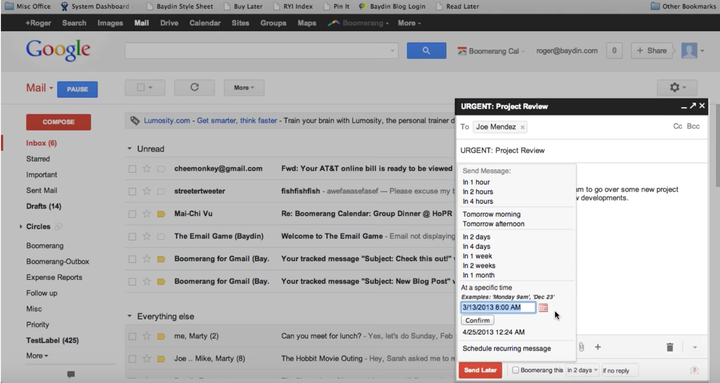Click the red COMPOSE button
This screenshot has height=383, width=720.
pos(58,122)
